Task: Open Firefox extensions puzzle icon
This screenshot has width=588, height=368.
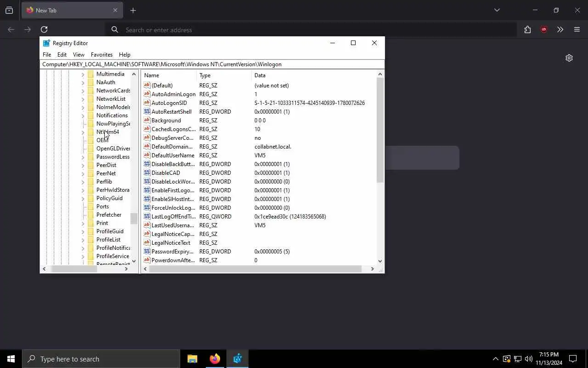Action: (x=527, y=29)
